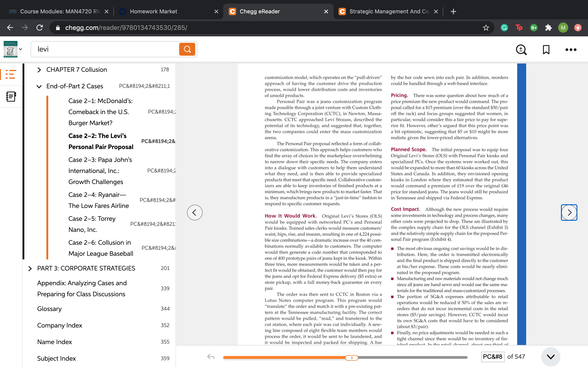
Task: Expand PART 3: CORPORATE STRATEGIES
Action: (30, 268)
